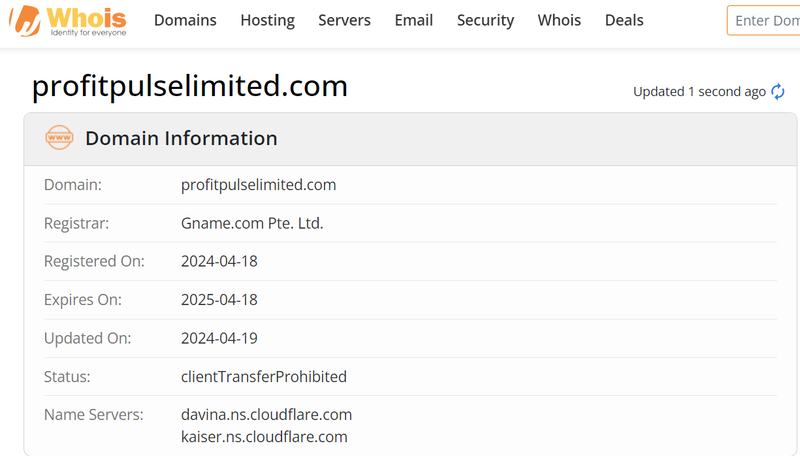Click the kaiser.ns.cloudflare.com name server
This screenshot has height=456, width=800.
[x=264, y=437]
